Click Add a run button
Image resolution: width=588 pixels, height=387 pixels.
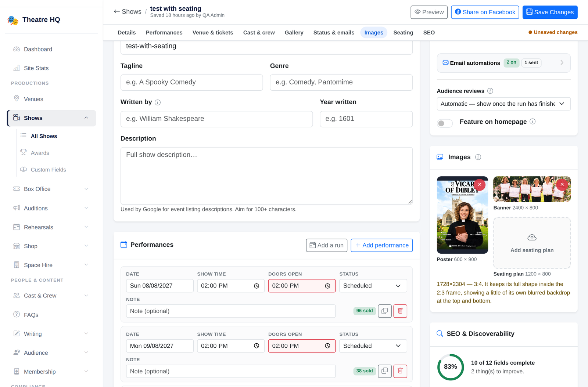(326, 245)
